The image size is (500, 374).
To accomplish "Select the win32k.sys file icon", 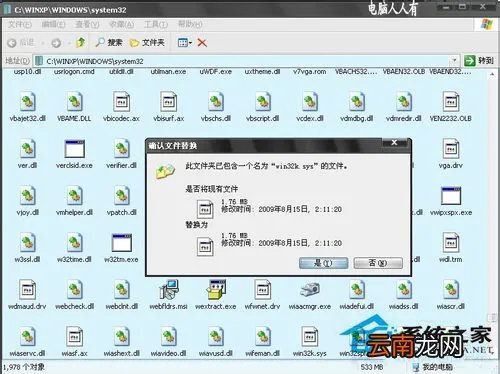I will point(310,337).
